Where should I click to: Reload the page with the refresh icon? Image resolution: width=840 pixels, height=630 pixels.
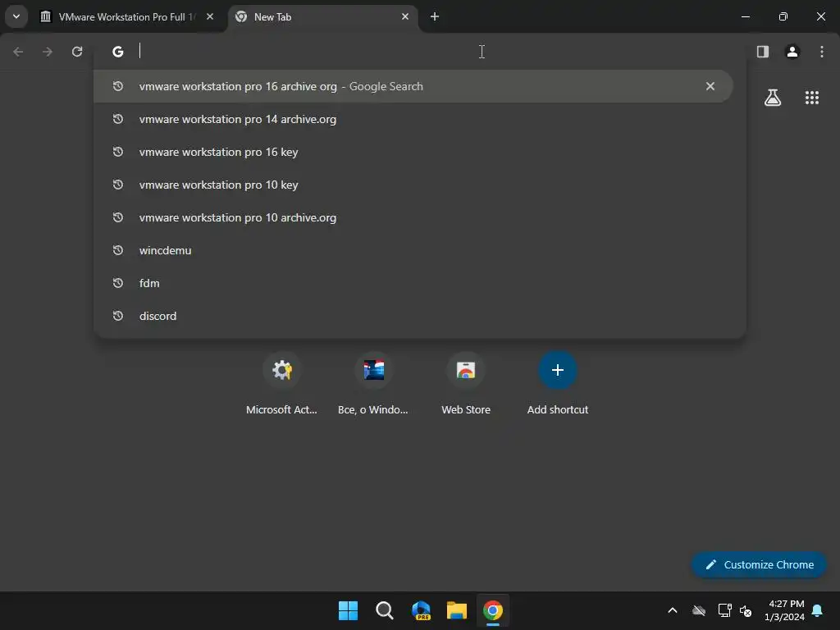pyautogui.click(x=77, y=52)
